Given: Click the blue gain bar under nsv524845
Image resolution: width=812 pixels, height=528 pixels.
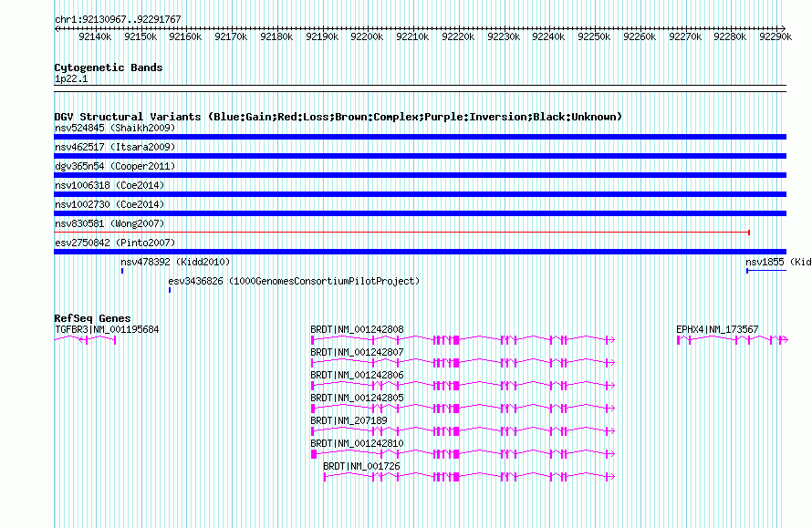Looking at the screenshot, I should 420,137.
